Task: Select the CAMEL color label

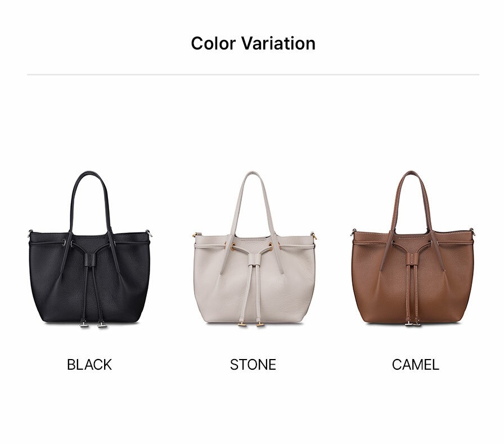Action: [x=415, y=365]
